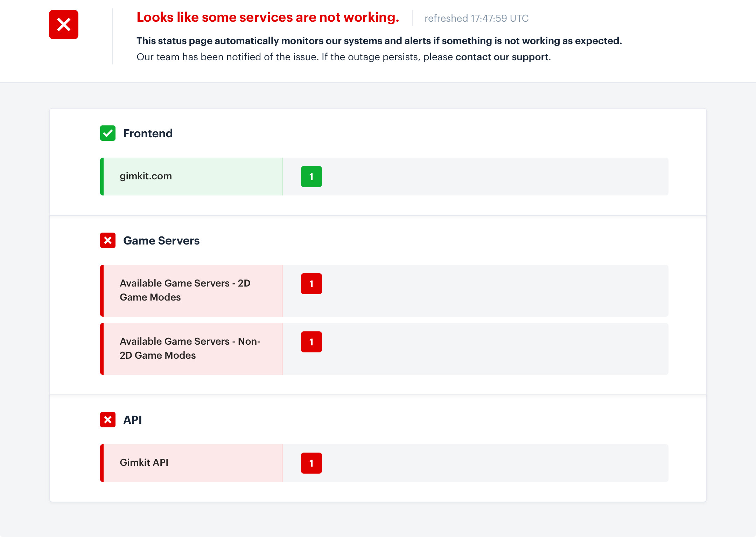756x537 pixels.
Task: Select Available Game Servers - Non-2D Game Modes
Action: tap(190, 348)
